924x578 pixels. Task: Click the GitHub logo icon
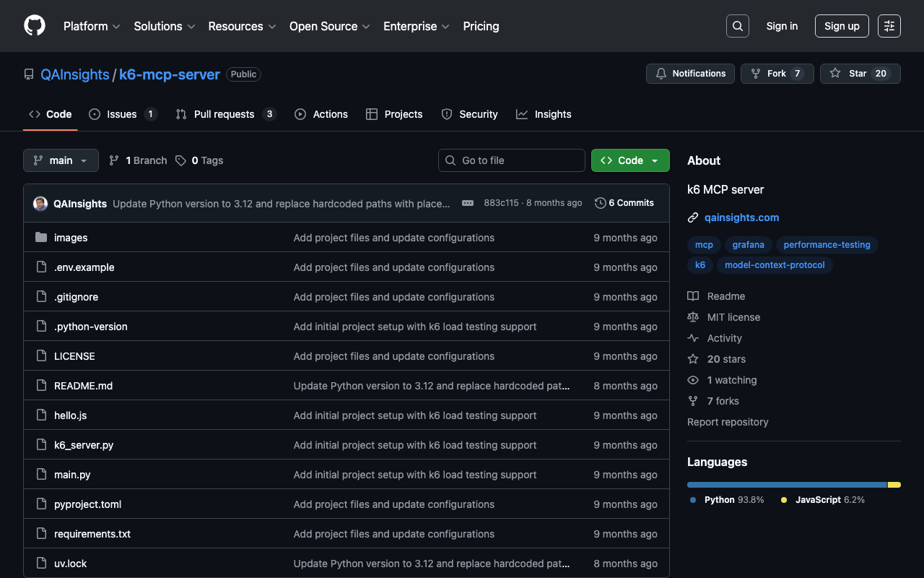click(35, 26)
